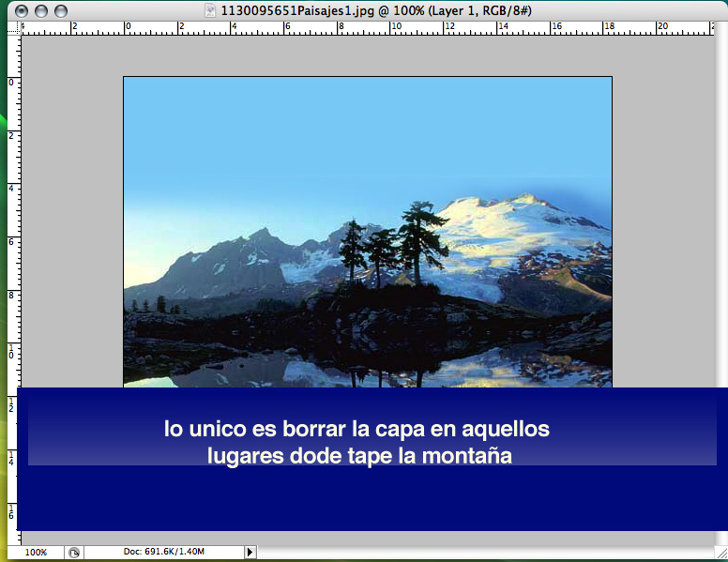The height and width of the screenshot is (562, 728).
Task: Open the status bar options arrow menu
Action: [250, 553]
